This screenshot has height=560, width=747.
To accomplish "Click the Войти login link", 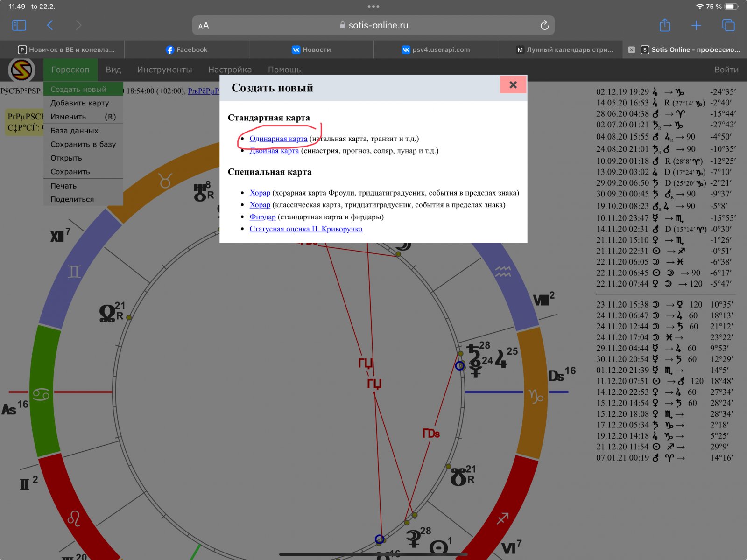I will click(726, 70).
